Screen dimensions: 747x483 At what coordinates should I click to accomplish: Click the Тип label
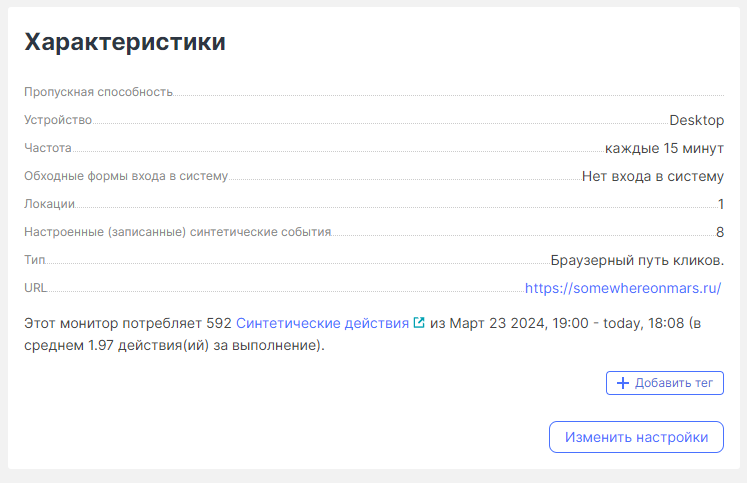[x=35, y=260]
